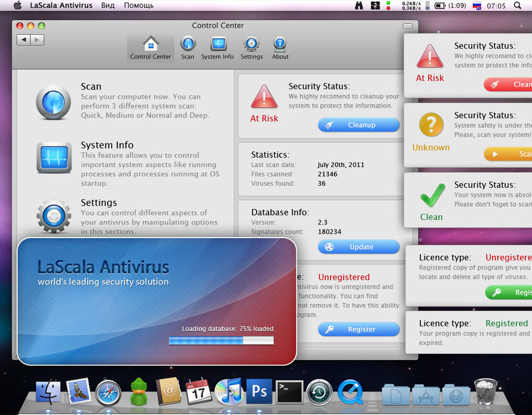Click the toolbar toggle pill button
Viewport: 532px width, 415px height.
point(407,26)
